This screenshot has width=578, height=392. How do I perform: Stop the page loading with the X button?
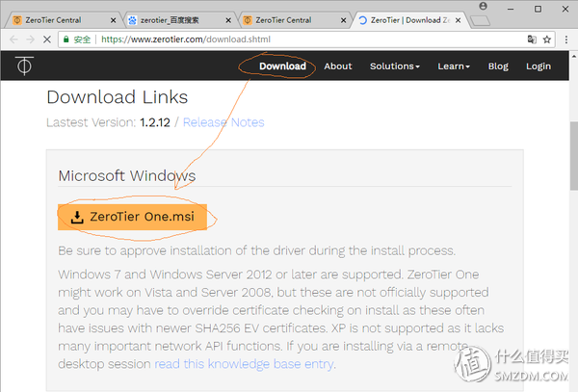[x=47, y=39]
